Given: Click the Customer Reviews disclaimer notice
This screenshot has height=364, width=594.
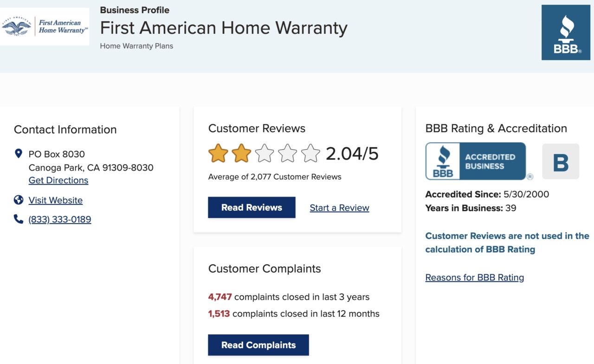Looking at the screenshot, I should [x=507, y=243].
